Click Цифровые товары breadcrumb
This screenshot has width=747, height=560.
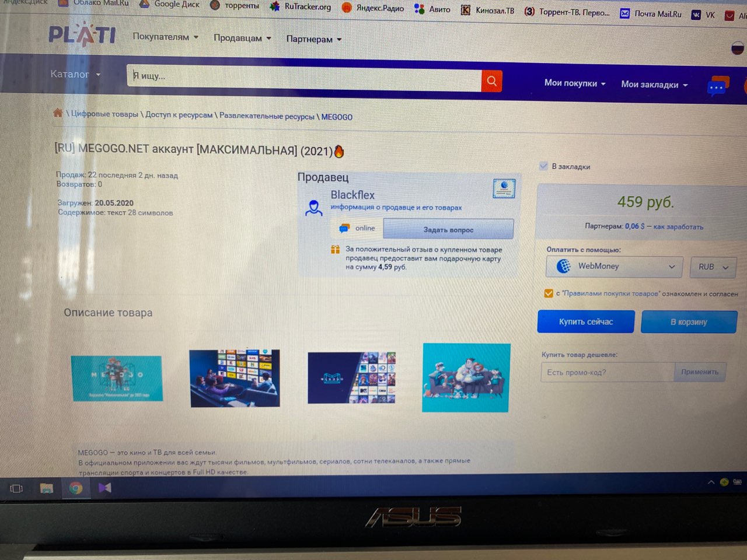tap(104, 114)
